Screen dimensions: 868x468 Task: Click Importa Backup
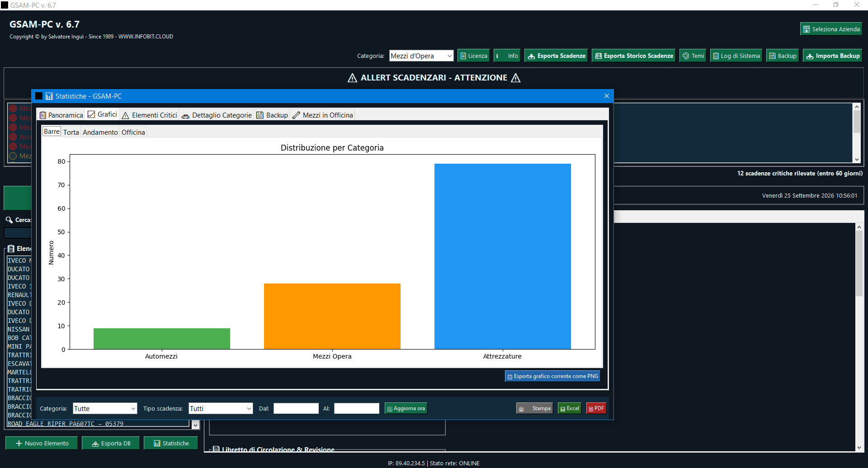point(833,56)
